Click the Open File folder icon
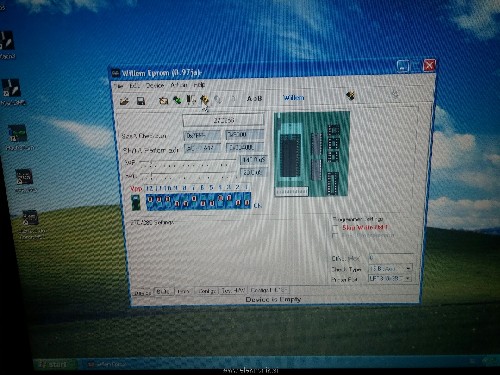 (x=124, y=101)
